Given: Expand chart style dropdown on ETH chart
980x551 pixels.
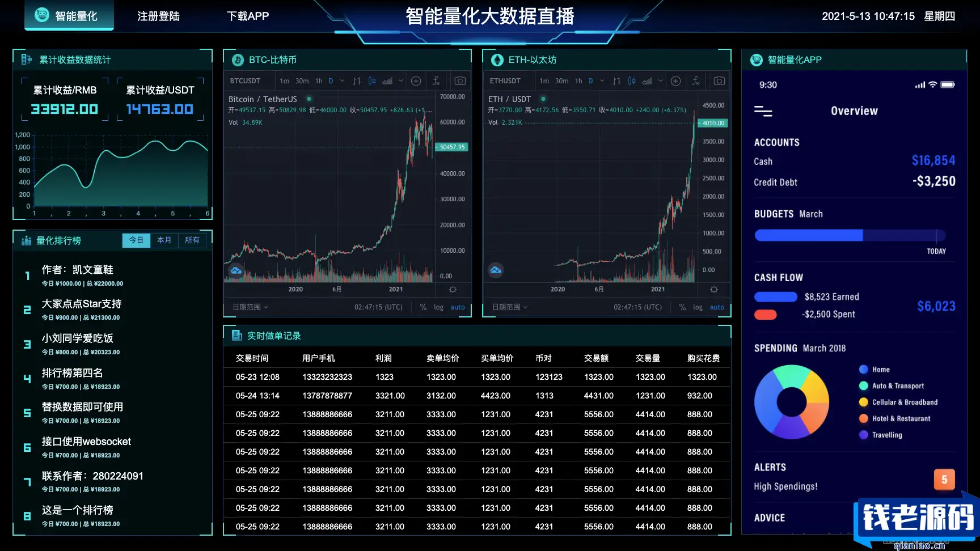Looking at the screenshot, I should click(661, 81).
